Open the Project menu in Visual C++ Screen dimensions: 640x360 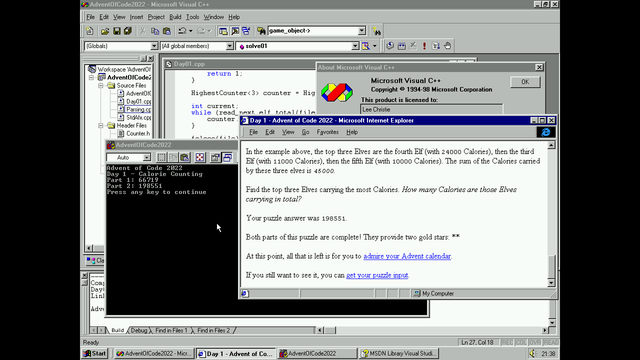pyautogui.click(x=156, y=17)
